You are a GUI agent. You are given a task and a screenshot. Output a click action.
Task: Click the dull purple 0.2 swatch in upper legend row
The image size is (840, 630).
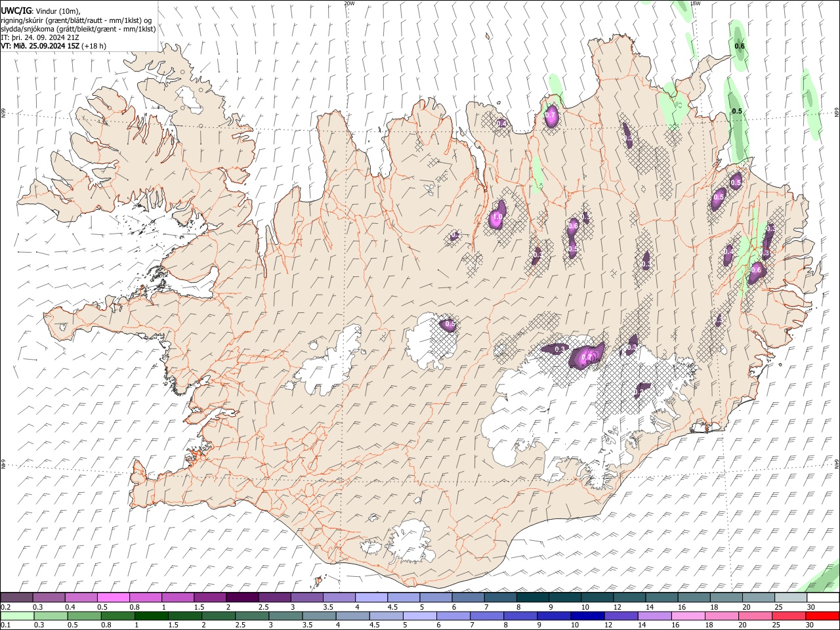pyautogui.click(x=17, y=598)
